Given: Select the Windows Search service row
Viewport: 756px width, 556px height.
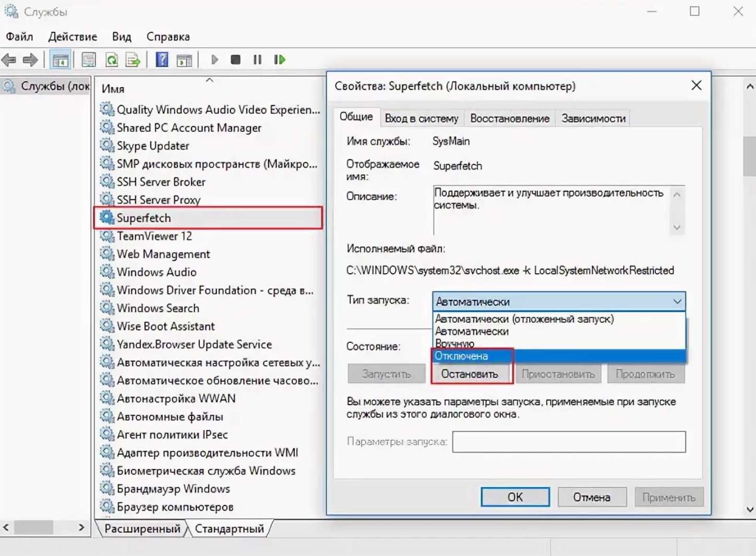Looking at the screenshot, I should (x=158, y=308).
